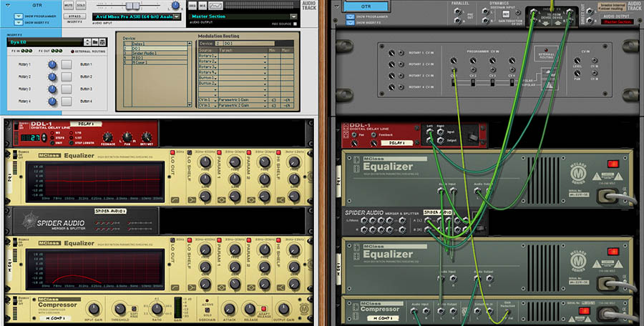Image resolution: width=644 pixels, height=326 pixels.
Task: Click the Rotary 3 knob
Action: [x=52, y=89]
